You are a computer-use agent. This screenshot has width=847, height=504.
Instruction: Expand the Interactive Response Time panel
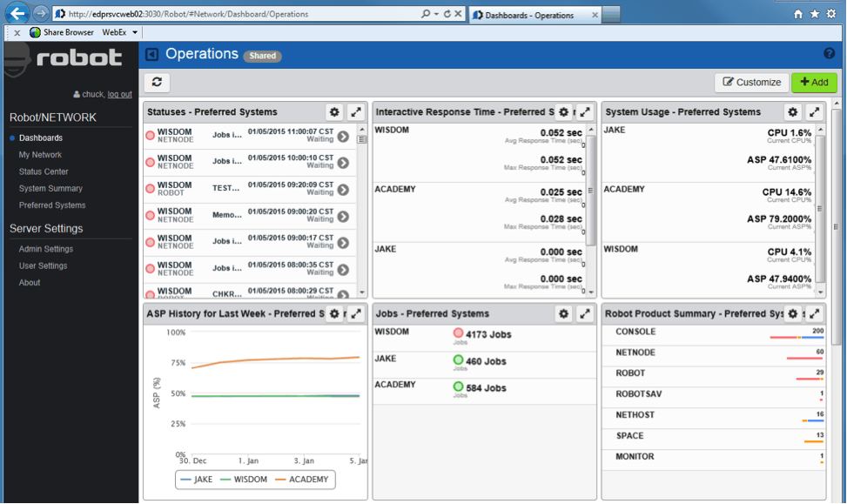click(x=585, y=111)
